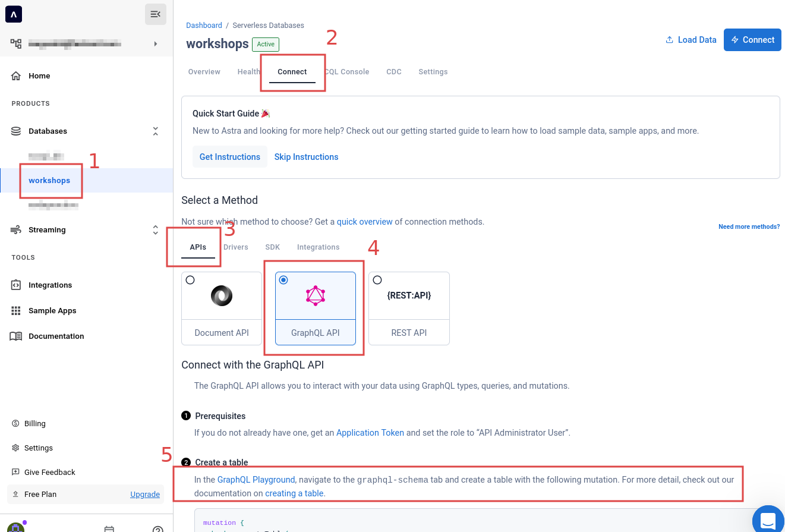785x532 pixels.
Task: Click the Home icon in the sidebar
Action: pyautogui.click(x=17, y=75)
